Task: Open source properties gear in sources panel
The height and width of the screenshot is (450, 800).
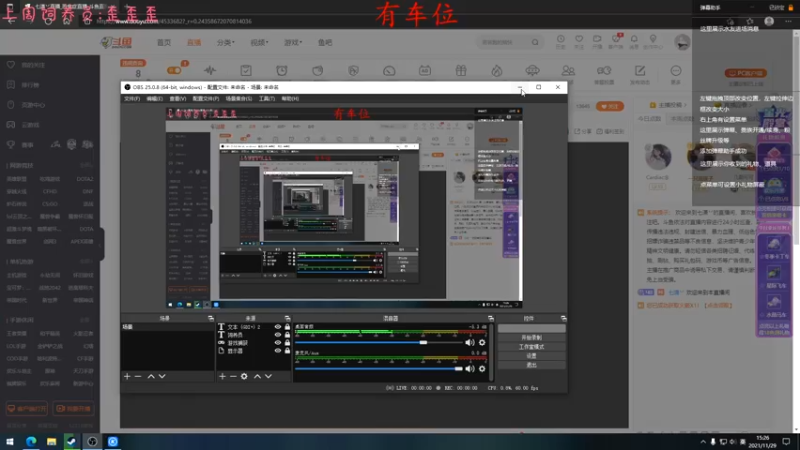Action: (x=244, y=377)
